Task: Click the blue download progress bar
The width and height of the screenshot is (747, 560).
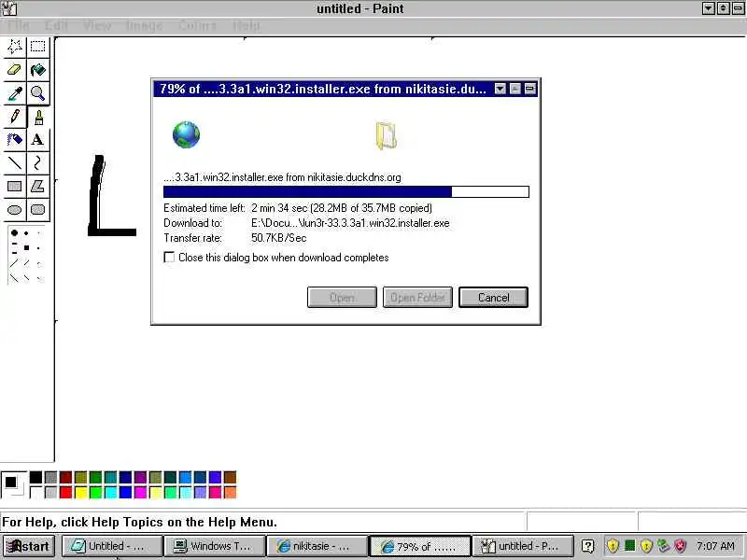Action: [x=345, y=192]
